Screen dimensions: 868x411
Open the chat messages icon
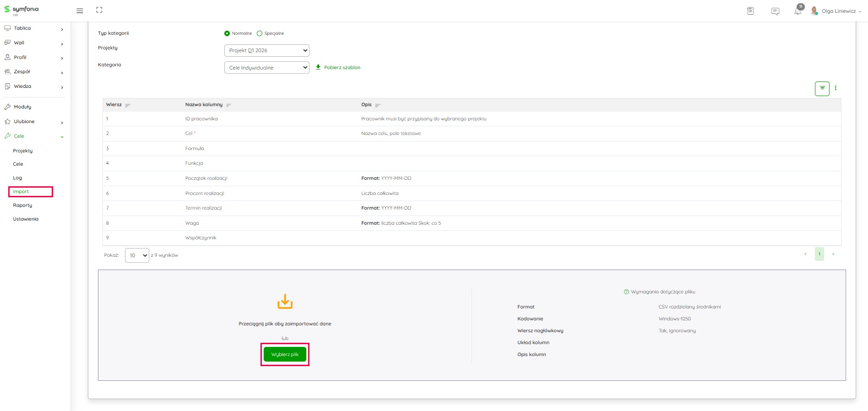pos(775,11)
